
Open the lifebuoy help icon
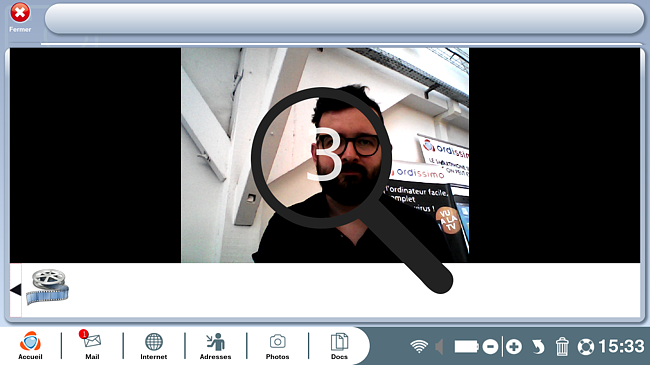click(x=586, y=346)
